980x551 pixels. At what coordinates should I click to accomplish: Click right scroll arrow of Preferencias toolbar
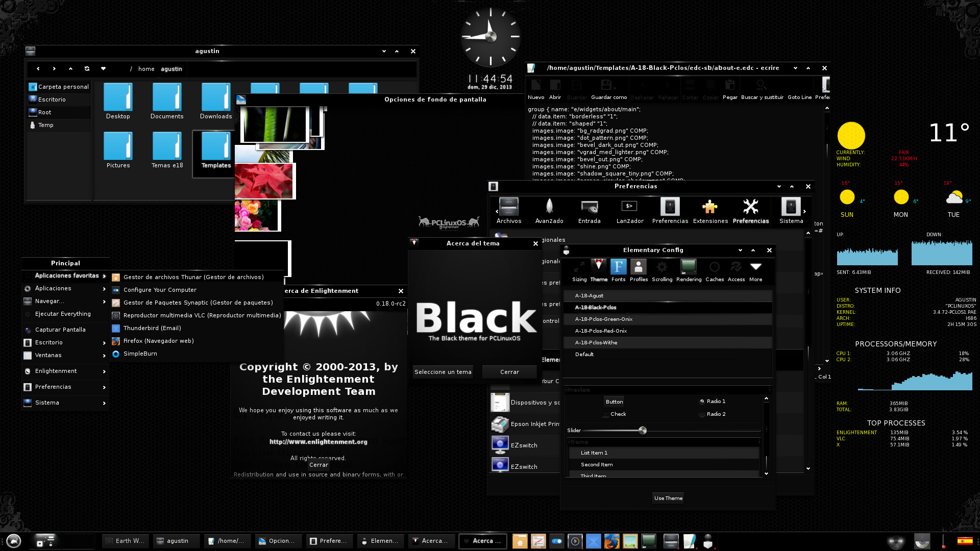[x=805, y=211]
